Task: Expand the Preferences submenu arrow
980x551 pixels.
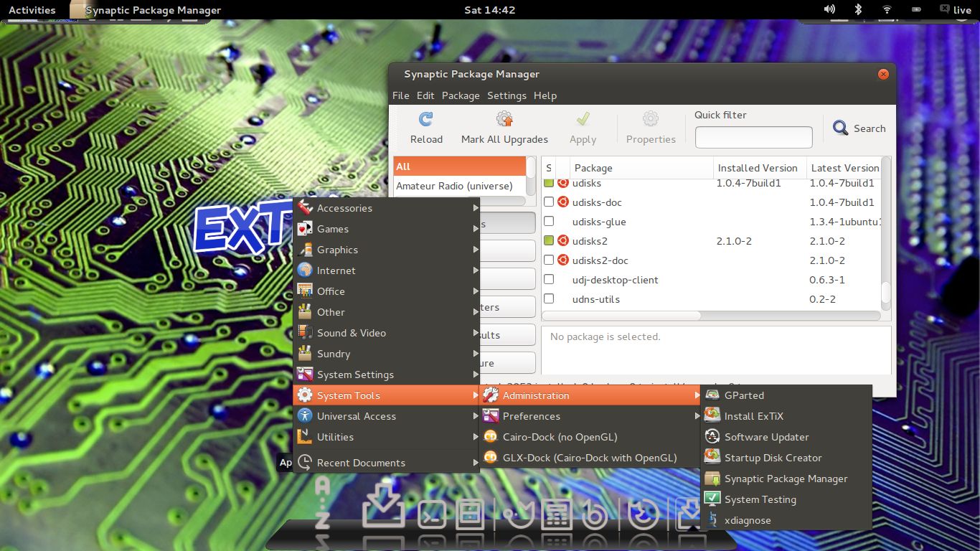Action: tap(697, 416)
